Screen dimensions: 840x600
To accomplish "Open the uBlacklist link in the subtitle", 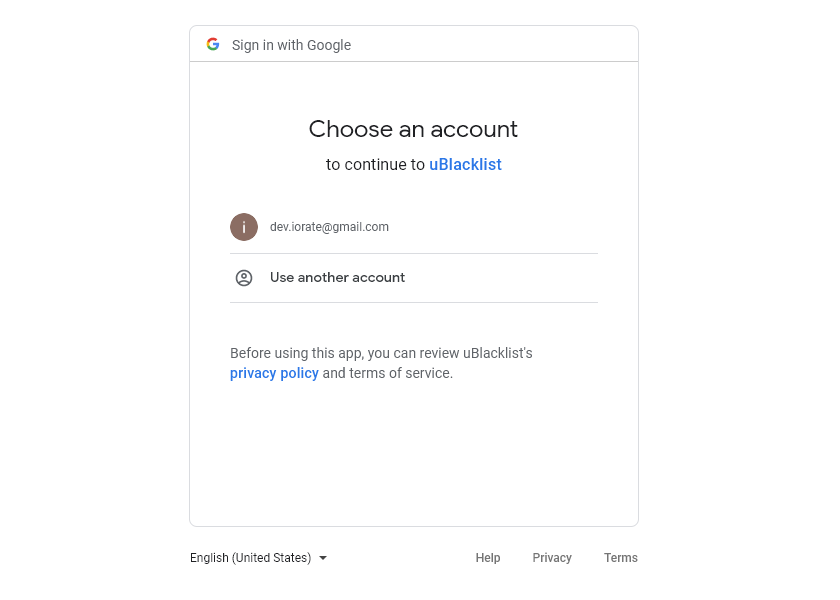I will pos(465,165).
